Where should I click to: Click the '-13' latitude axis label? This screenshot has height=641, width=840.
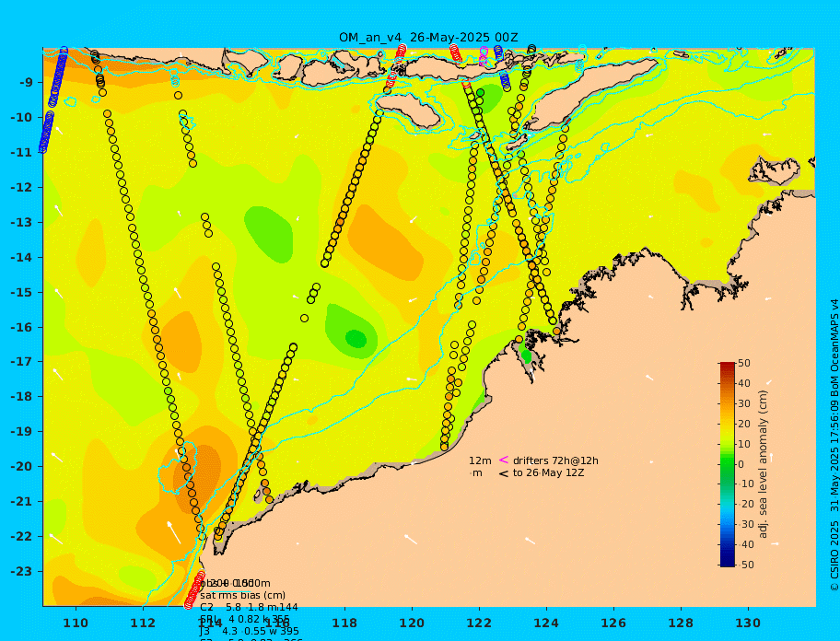pos(22,222)
